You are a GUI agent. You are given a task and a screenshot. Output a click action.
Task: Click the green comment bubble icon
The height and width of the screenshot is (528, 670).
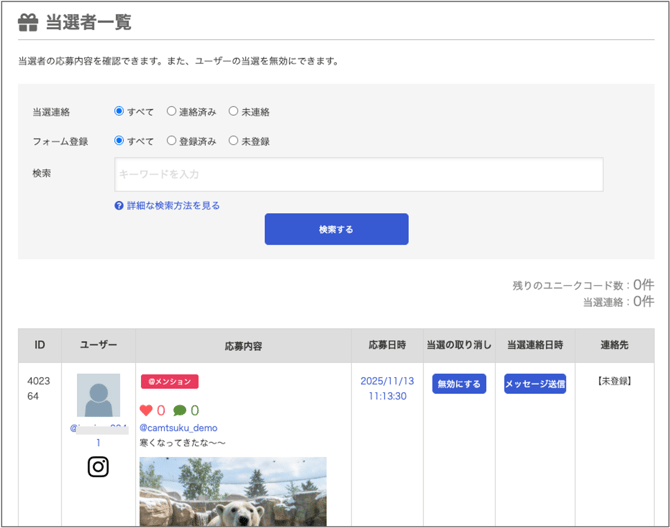[180, 411]
